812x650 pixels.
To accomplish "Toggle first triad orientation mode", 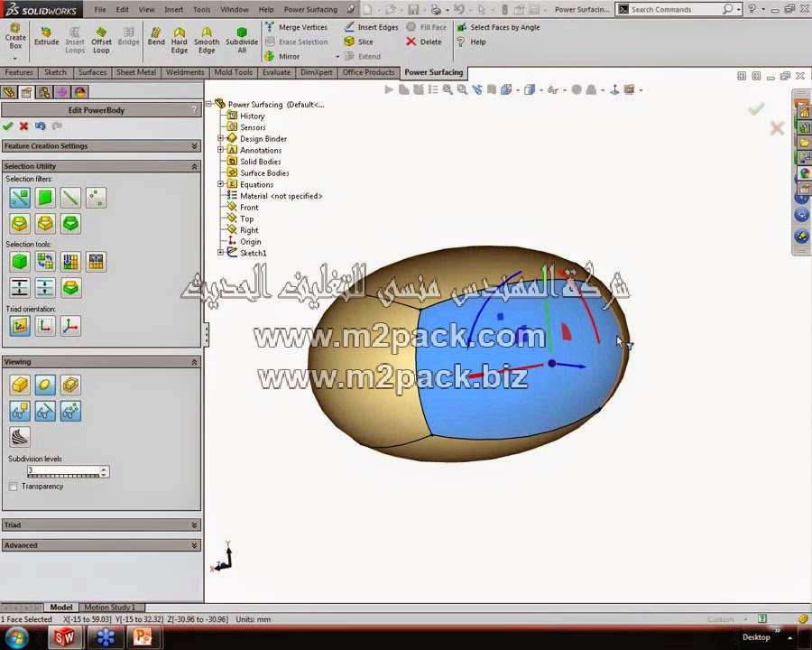I will [x=20, y=326].
